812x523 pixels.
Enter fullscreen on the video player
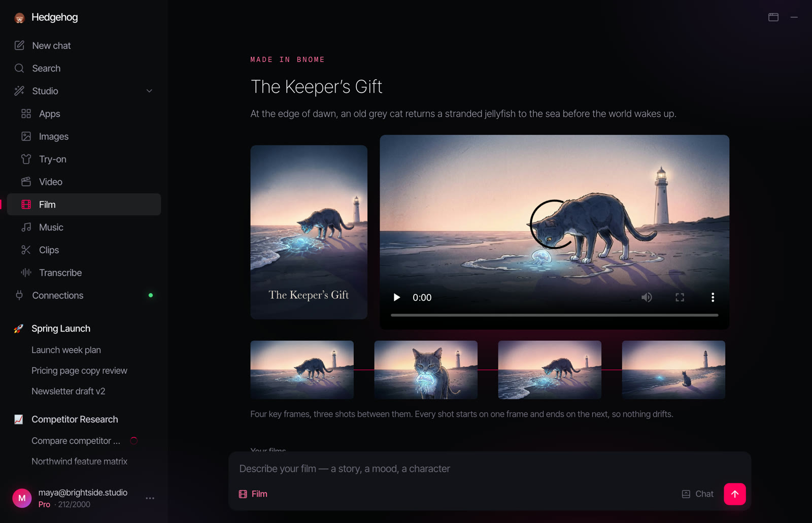[680, 298]
